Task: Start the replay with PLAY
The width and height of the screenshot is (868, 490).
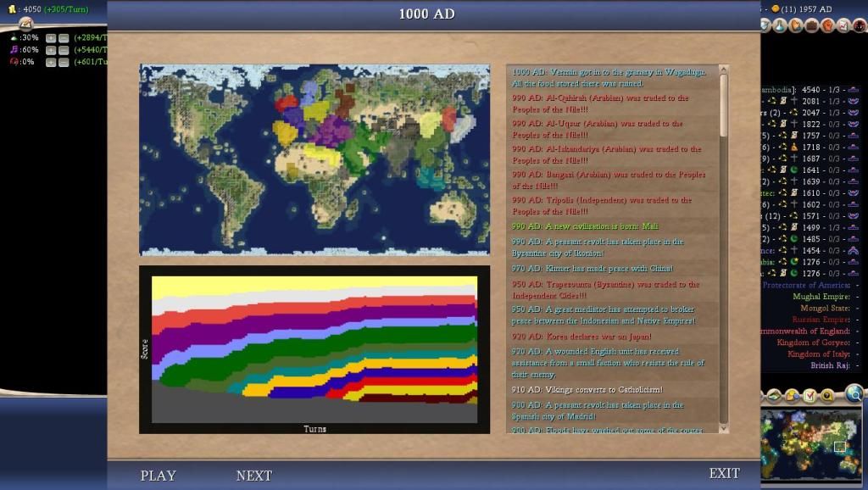Action: coord(158,476)
